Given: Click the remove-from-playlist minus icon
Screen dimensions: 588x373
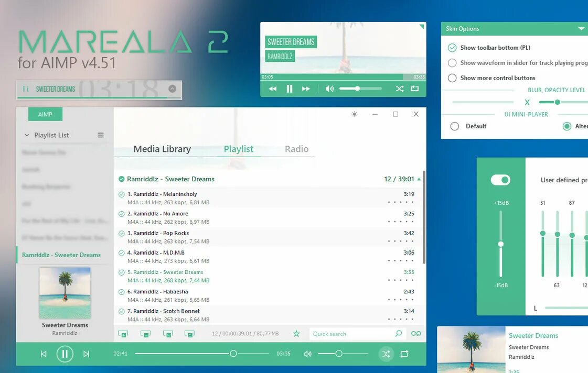Looking at the screenshot, I should click(145, 334).
